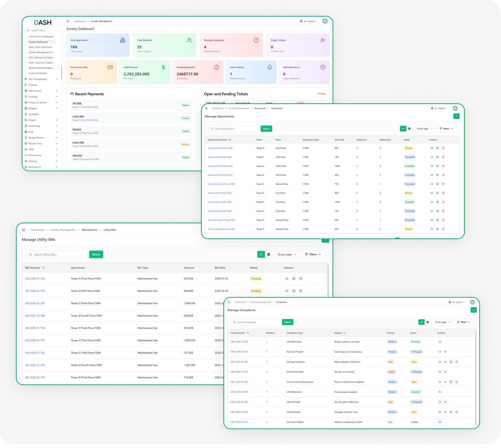
Task: Assign complaint CMP-2026-02-001 using the person icon
Action: 440,362
